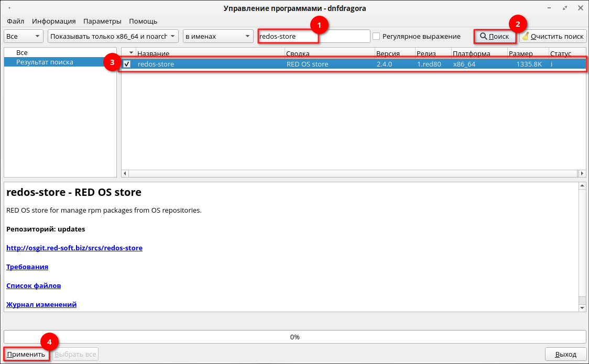This screenshot has width=589, height=364.
Task: Enable the Регулярное выражение checkbox
Action: [x=376, y=36]
